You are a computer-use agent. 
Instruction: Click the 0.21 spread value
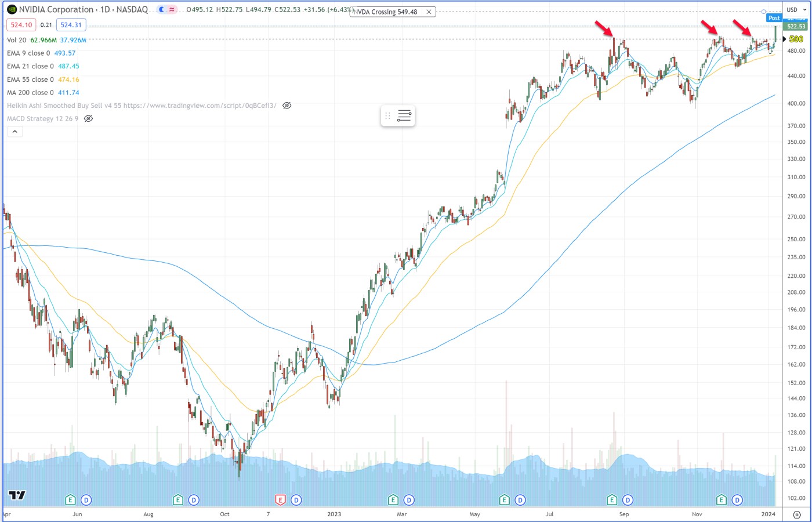click(46, 25)
